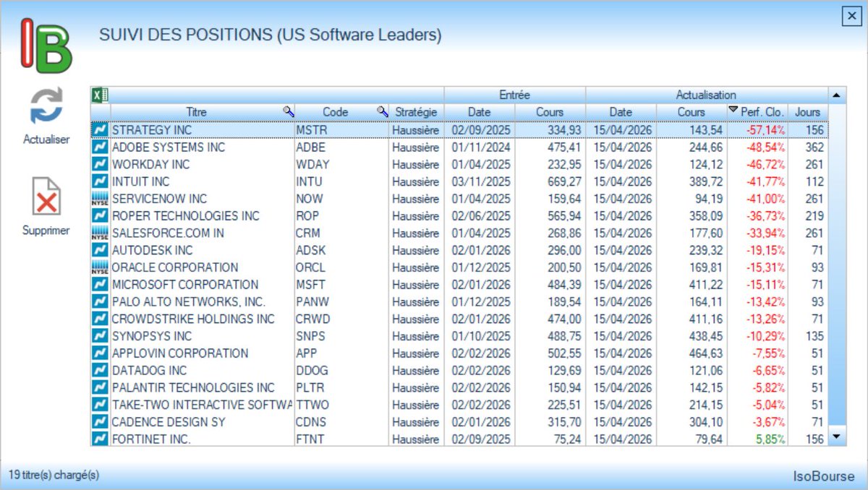
Task: Click chart icon beside AUTODESK INC
Action: 100,250
